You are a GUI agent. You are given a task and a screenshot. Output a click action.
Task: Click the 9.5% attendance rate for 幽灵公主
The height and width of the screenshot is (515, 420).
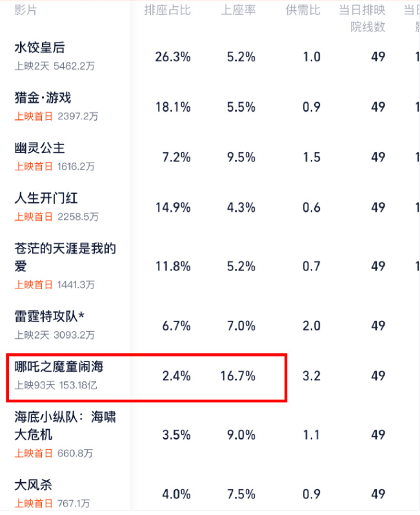[241, 157]
